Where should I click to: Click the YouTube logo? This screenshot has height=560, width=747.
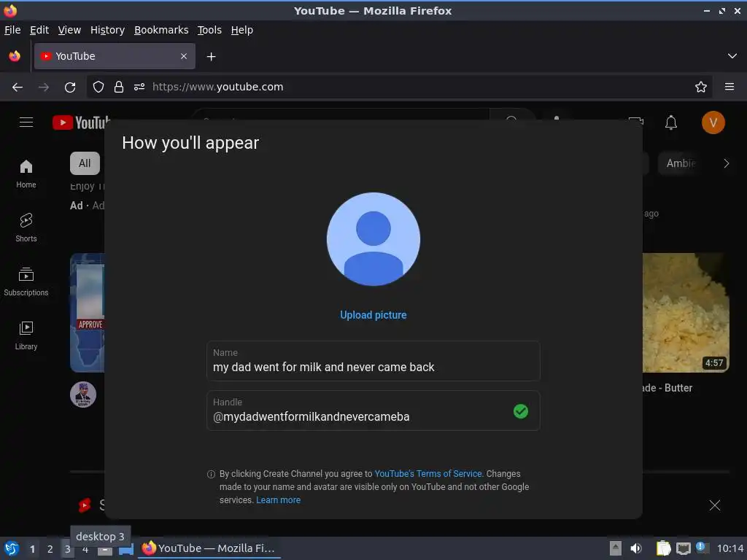click(81, 122)
